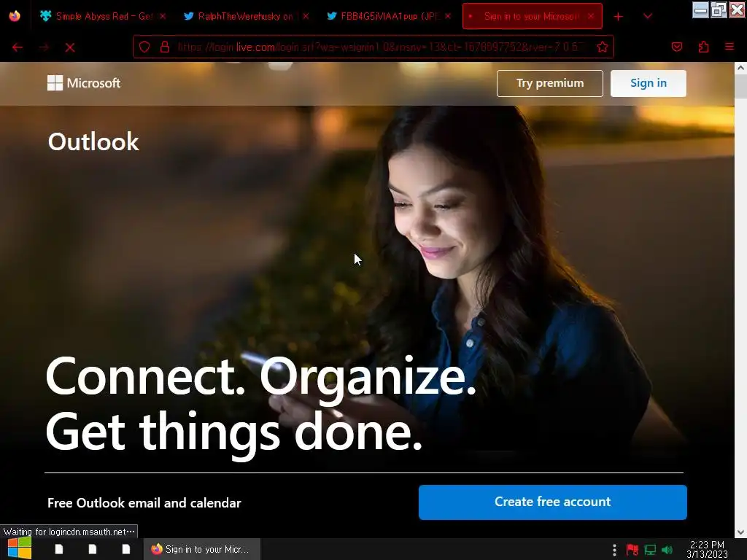Image resolution: width=747 pixels, height=560 pixels.
Task: Bookmark this page with the star
Action: [603, 47]
